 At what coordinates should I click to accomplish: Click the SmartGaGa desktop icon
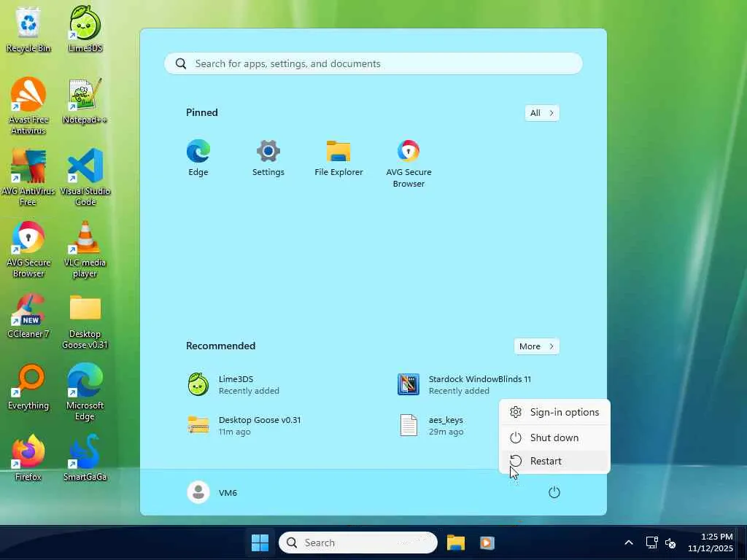[x=85, y=458]
